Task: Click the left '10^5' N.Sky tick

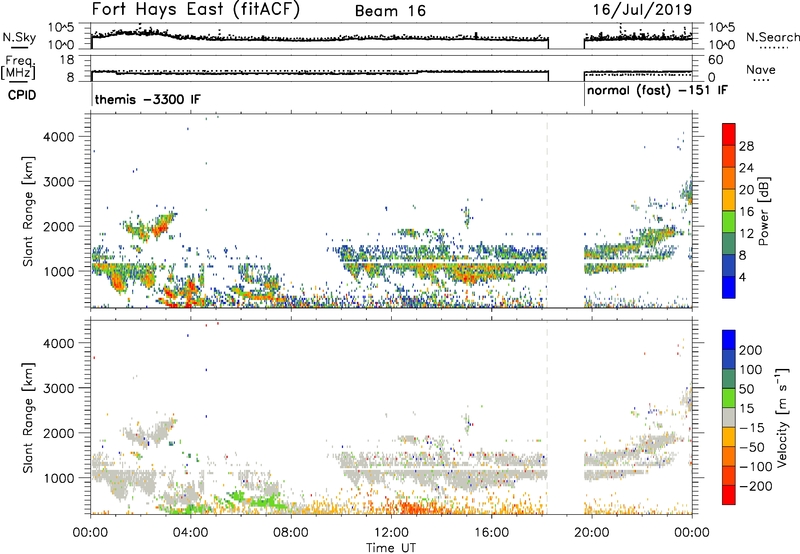Action: pyautogui.click(x=61, y=28)
